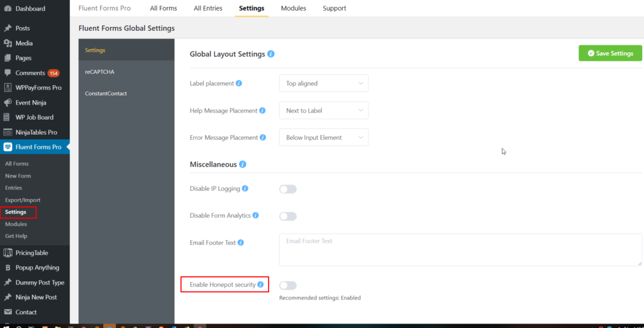644x328 pixels.
Task: Click the Event Ninja megaphone icon
Action: tap(8, 103)
